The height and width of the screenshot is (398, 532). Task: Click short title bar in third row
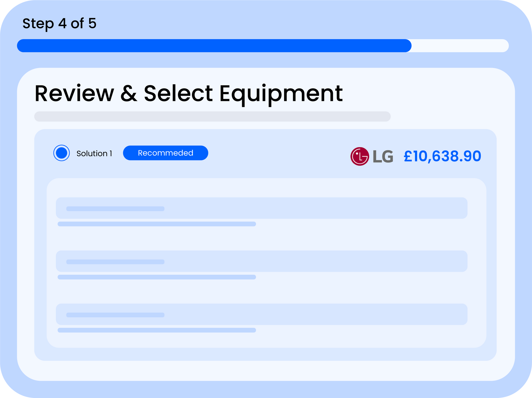click(115, 315)
